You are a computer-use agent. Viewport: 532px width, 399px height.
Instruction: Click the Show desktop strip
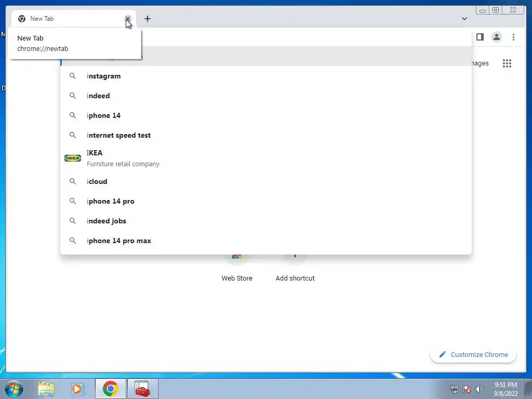[x=528, y=389]
